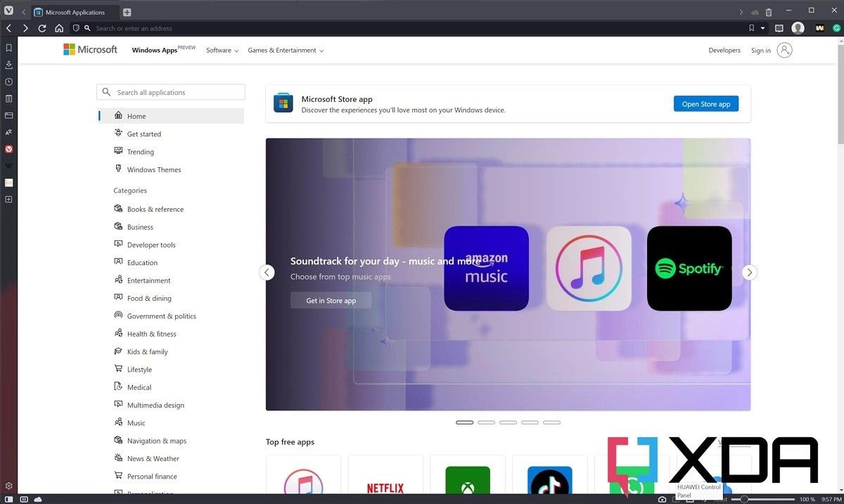Click the Microsoft account sign-in avatar
The image size is (844, 504).
coord(785,50)
